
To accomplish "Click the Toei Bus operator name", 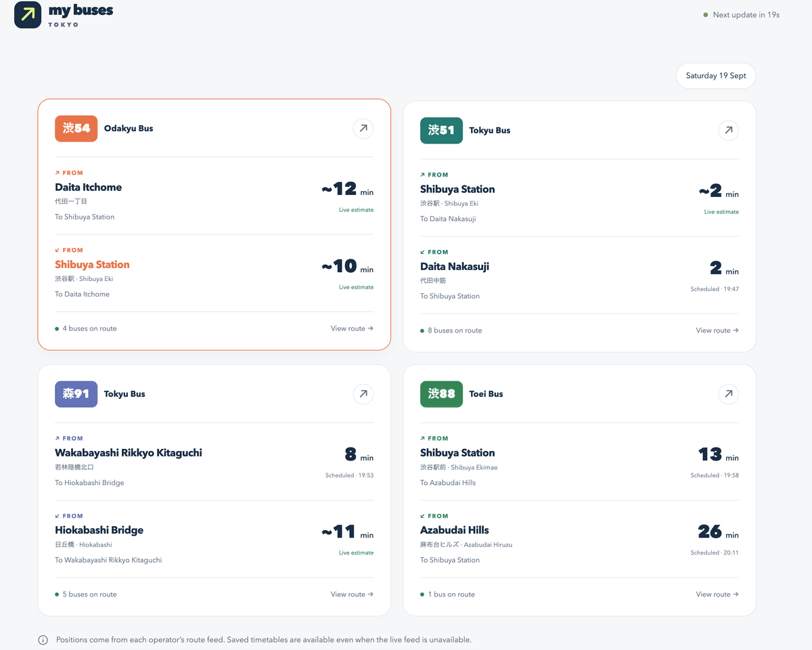I will coord(487,394).
